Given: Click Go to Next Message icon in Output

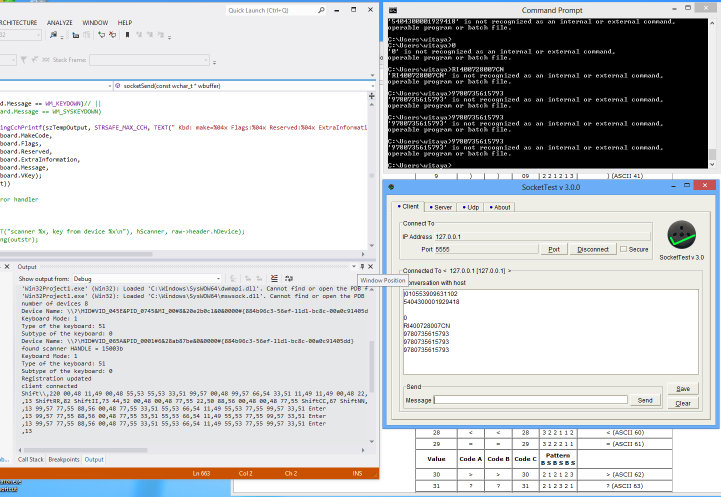Looking at the screenshot, I should click(259, 279).
